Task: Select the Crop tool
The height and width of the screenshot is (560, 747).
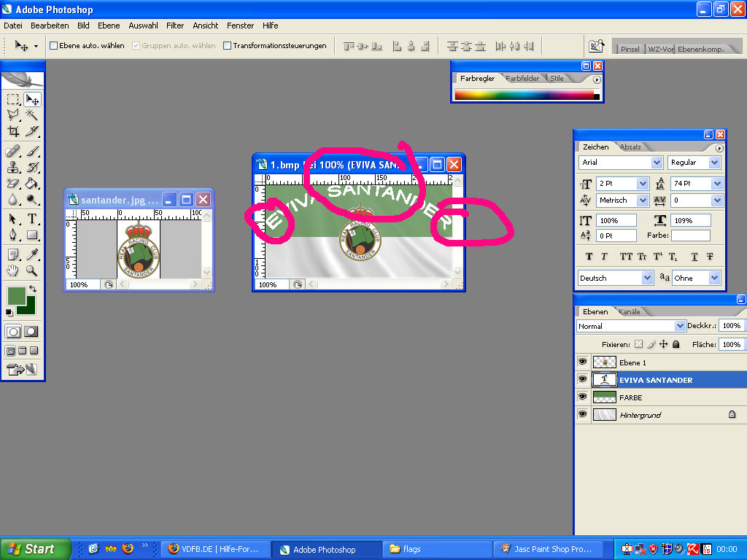Action: (x=13, y=131)
